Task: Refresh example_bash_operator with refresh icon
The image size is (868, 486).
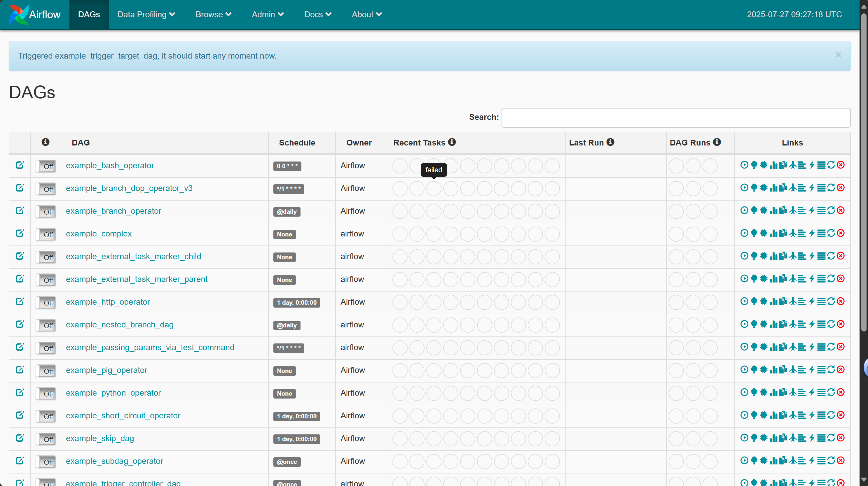Action: pyautogui.click(x=831, y=165)
